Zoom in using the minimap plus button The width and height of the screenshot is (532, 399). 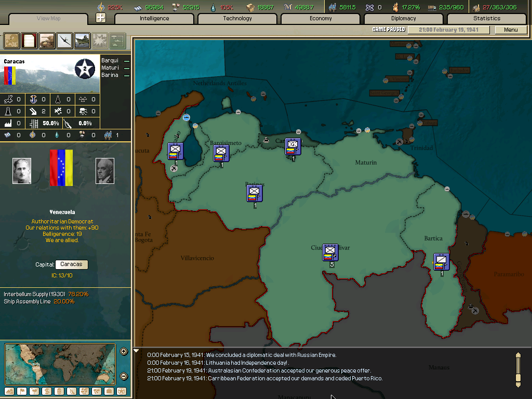tap(124, 351)
